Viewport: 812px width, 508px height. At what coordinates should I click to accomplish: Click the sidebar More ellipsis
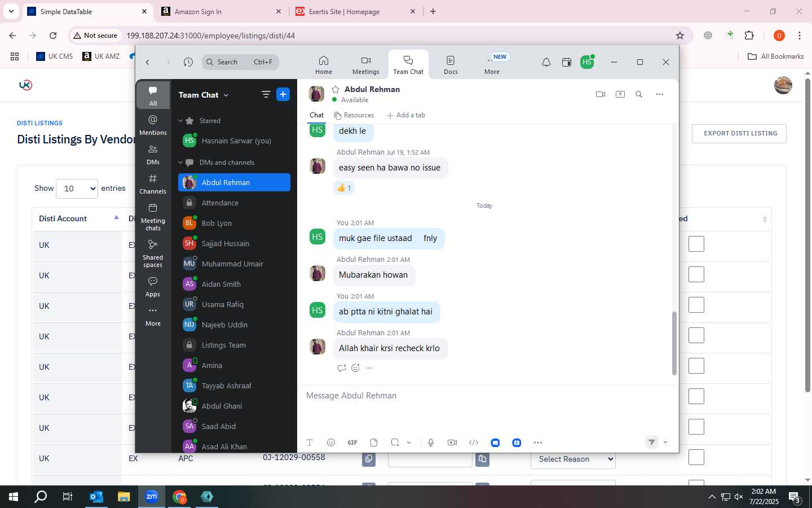tap(153, 316)
